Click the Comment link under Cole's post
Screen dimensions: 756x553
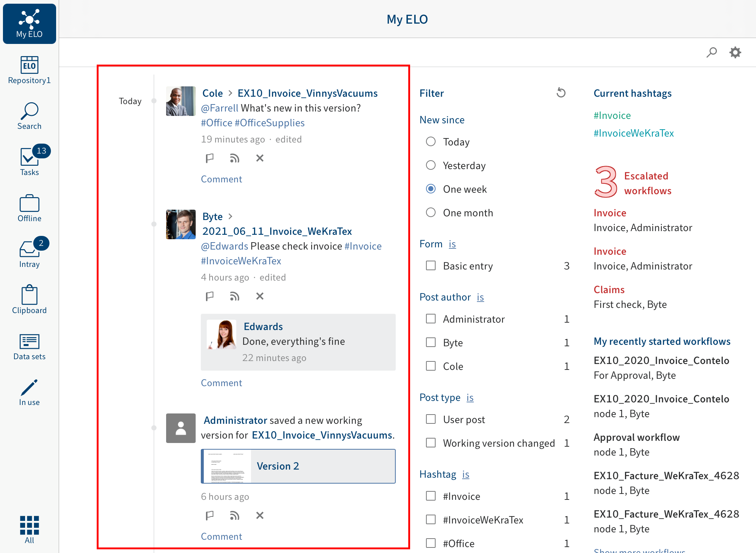221,179
